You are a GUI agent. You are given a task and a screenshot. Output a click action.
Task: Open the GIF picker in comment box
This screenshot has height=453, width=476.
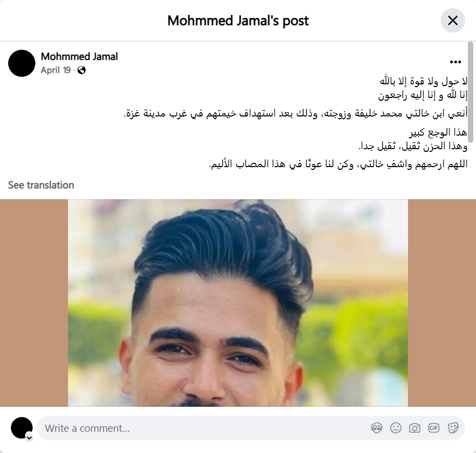(x=434, y=428)
